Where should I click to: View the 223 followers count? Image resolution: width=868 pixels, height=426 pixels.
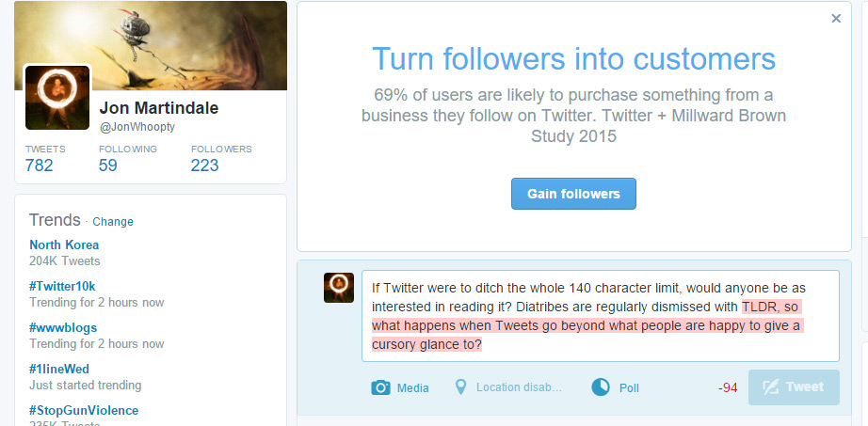pos(205,166)
